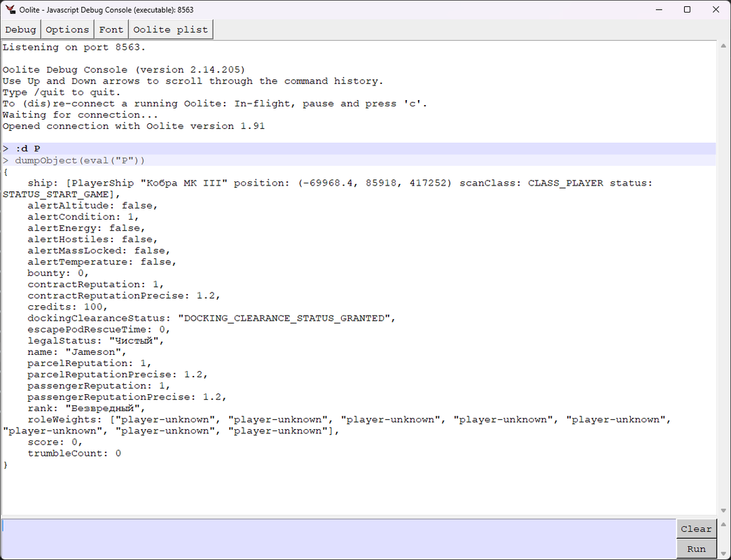This screenshot has height=560, width=731.
Task: Click the 'Use Up and Down arrows' line
Action: (193, 81)
